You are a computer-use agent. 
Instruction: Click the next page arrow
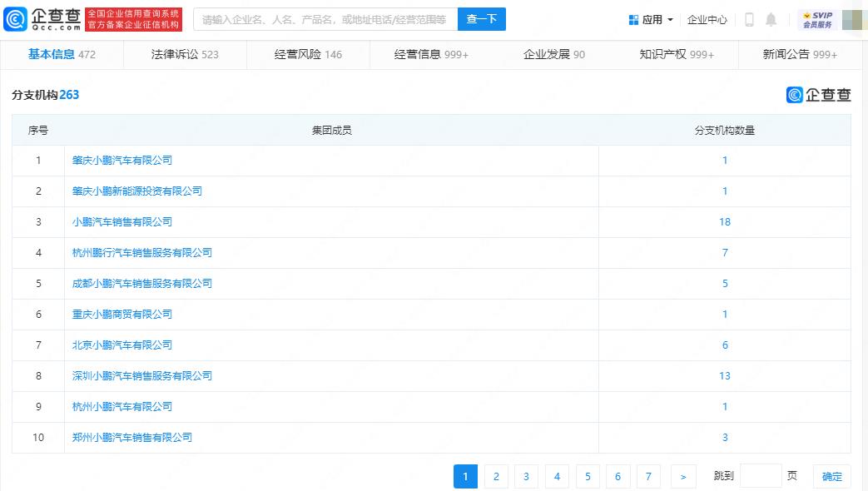tap(683, 476)
